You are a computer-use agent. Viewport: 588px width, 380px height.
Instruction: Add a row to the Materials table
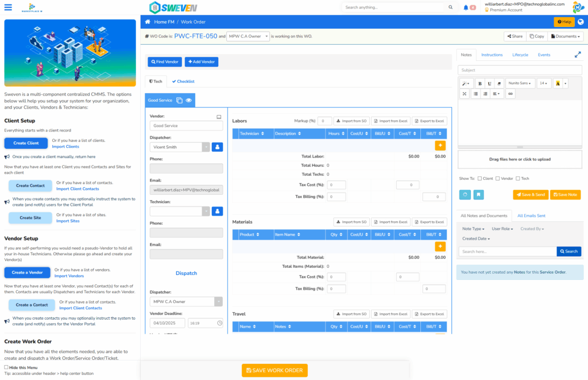pyautogui.click(x=440, y=246)
